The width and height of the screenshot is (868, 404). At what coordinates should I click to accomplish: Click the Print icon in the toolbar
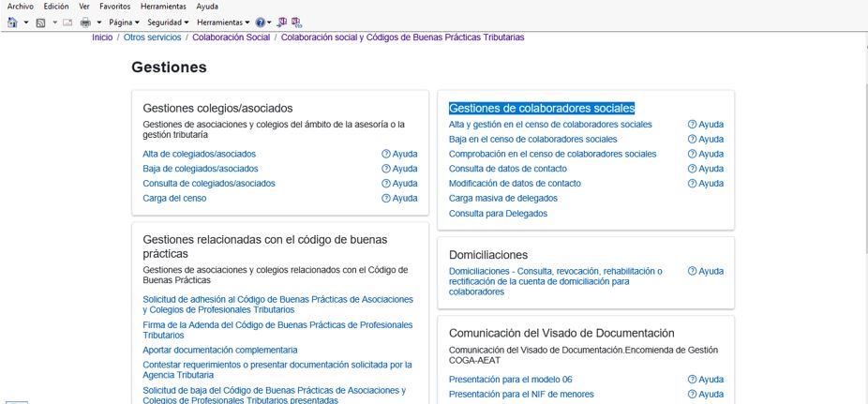[85, 22]
